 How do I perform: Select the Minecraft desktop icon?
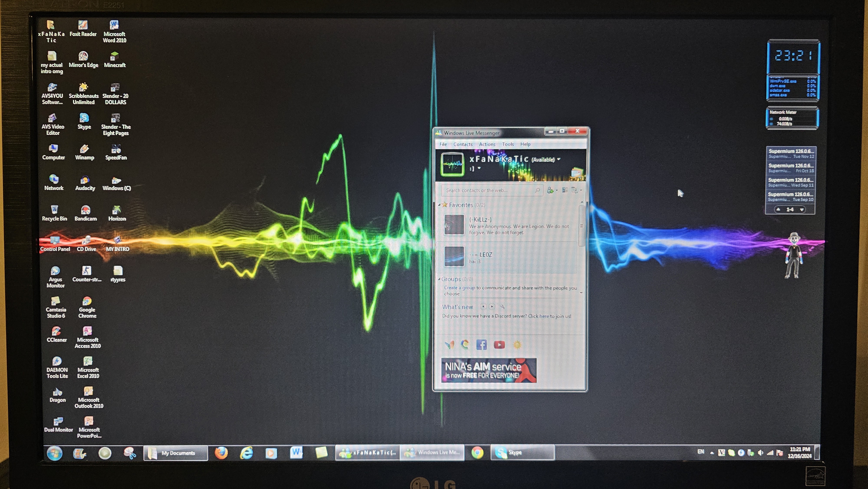pyautogui.click(x=115, y=60)
